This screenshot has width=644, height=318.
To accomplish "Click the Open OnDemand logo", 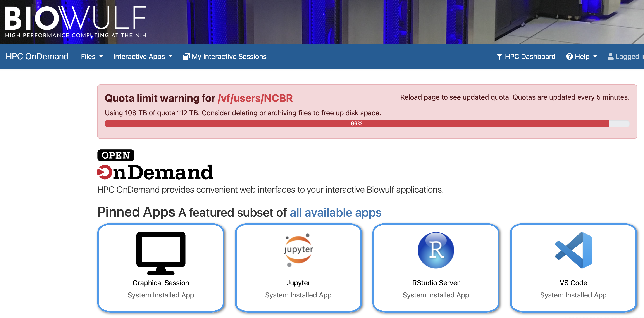I will [155, 165].
